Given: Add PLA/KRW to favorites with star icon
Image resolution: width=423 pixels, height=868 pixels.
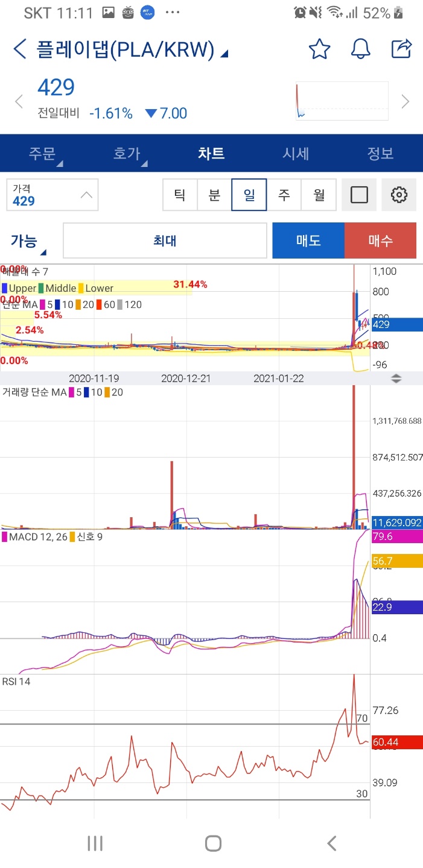Looking at the screenshot, I should (319, 49).
